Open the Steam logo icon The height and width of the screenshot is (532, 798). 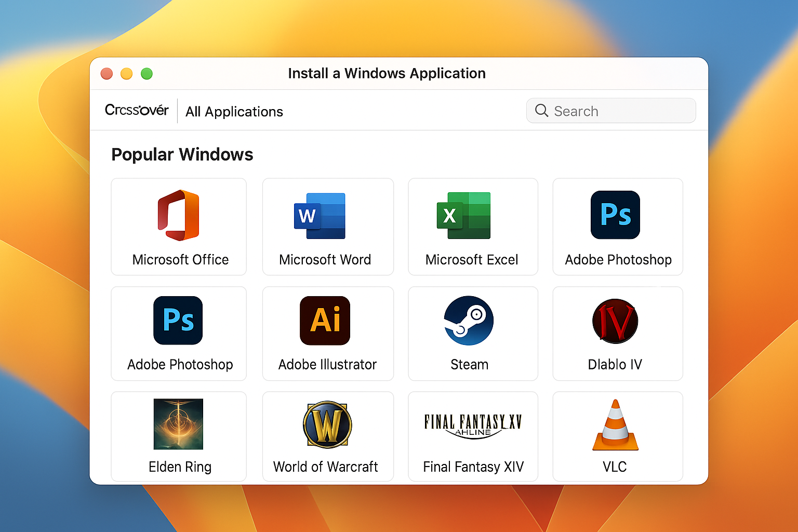coord(469,321)
